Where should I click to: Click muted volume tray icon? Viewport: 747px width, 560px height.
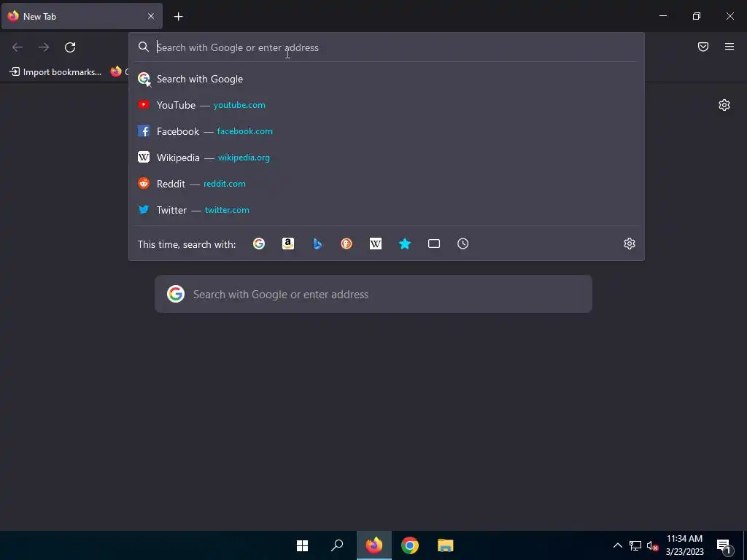(x=652, y=545)
